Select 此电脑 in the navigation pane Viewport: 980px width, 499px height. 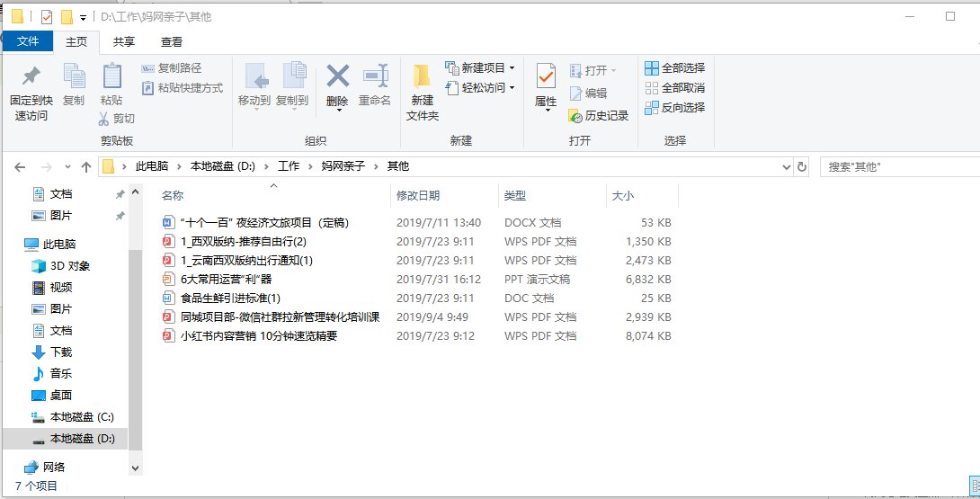pyautogui.click(x=50, y=245)
